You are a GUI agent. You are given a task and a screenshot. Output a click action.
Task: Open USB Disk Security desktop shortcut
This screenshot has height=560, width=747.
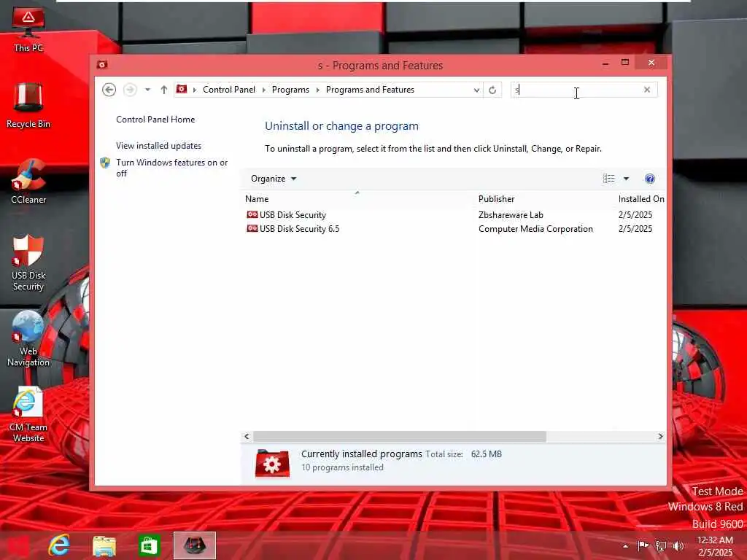(x=28, y=262)
